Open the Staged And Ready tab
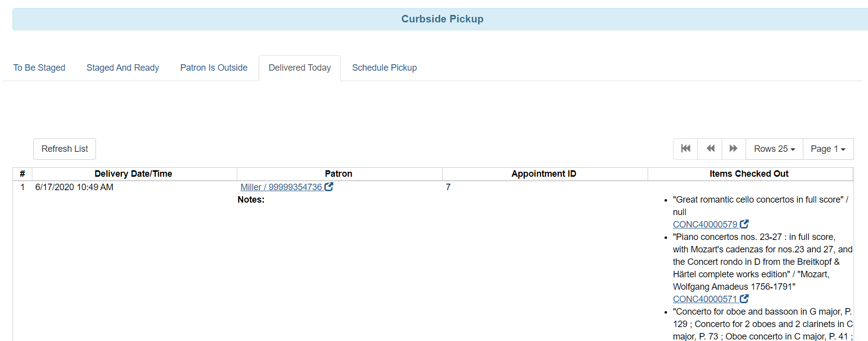The image size is (868, 341). [123, 68]
